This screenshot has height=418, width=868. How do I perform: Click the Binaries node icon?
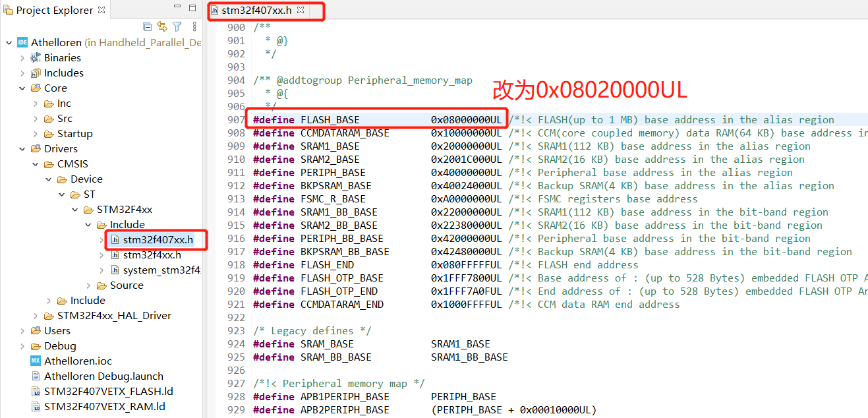tap(34, 57)
